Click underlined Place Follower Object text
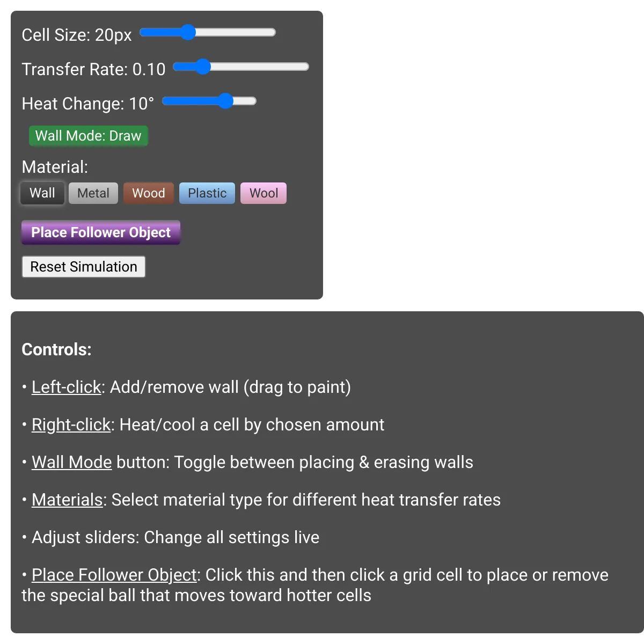The height and width of the screenshot is (644, 644). [x=114, y=575]
